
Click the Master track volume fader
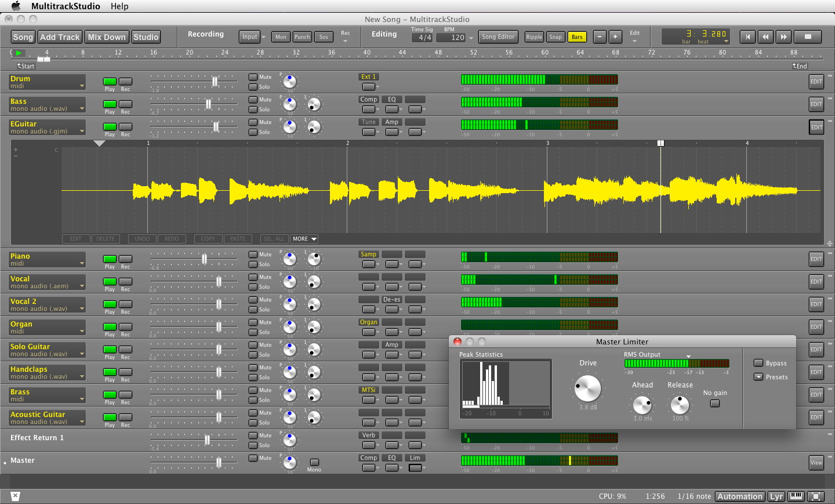tap(219, 462)
